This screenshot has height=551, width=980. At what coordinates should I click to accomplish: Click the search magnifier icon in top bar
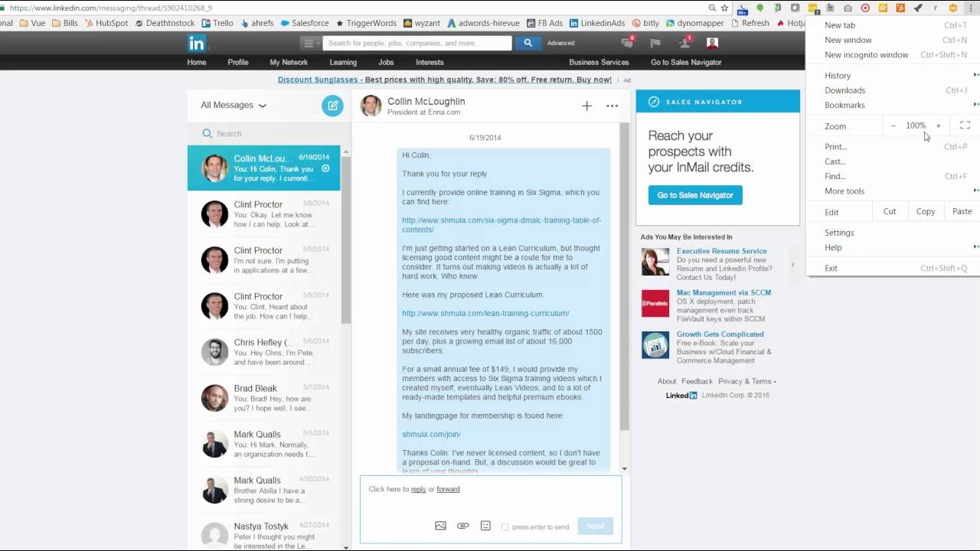coord(528,43)
